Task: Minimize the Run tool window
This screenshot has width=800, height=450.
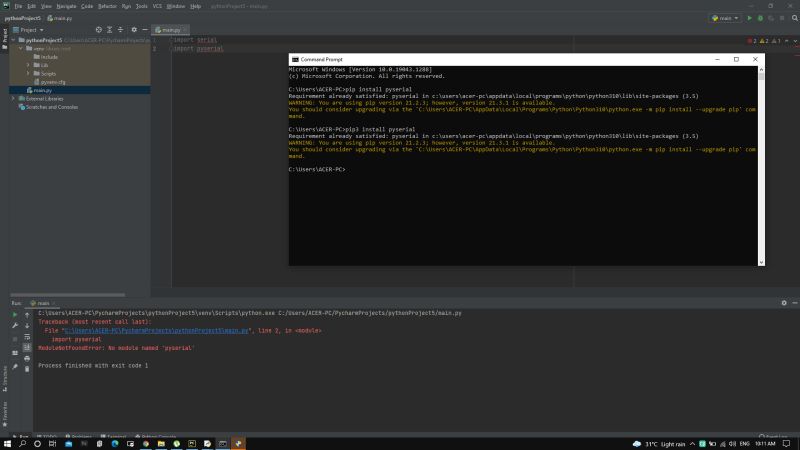Action: click(x=795, y=303)
